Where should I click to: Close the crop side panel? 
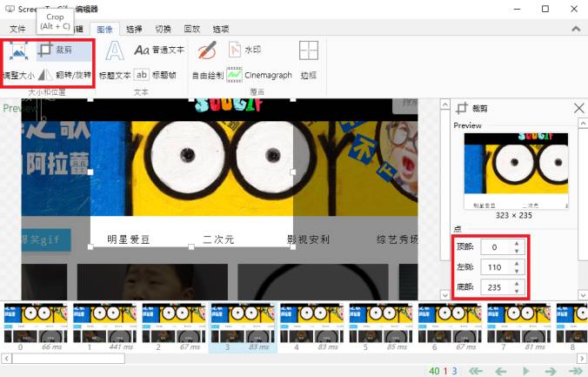tap(578, 109)
